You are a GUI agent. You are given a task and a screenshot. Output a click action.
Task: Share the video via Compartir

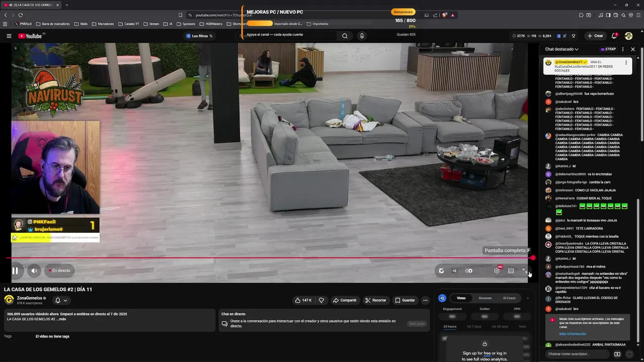click(345, 300)
